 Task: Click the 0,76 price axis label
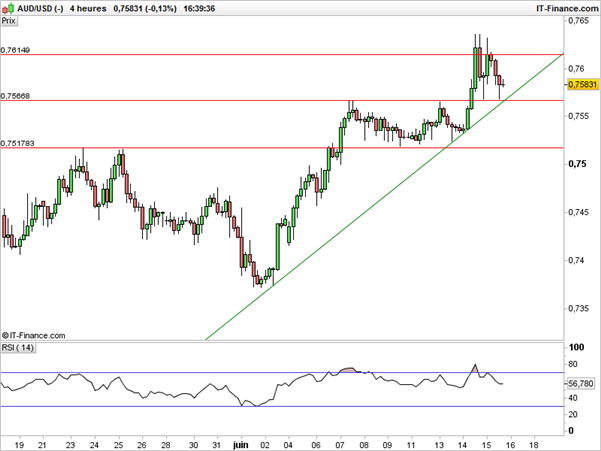(x=576, y=69)
